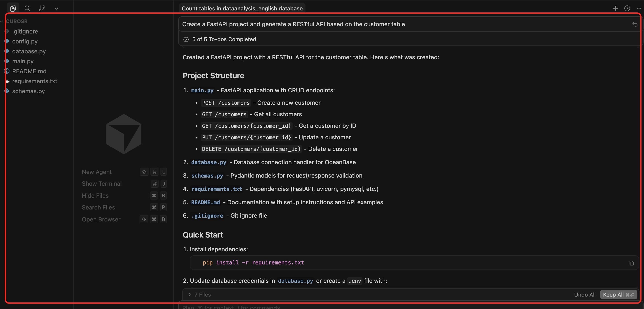This screenshot has width=644, height=309.
Task: Select the chat tab Count tables in dataanalysis_english
Action: [242, 8]
